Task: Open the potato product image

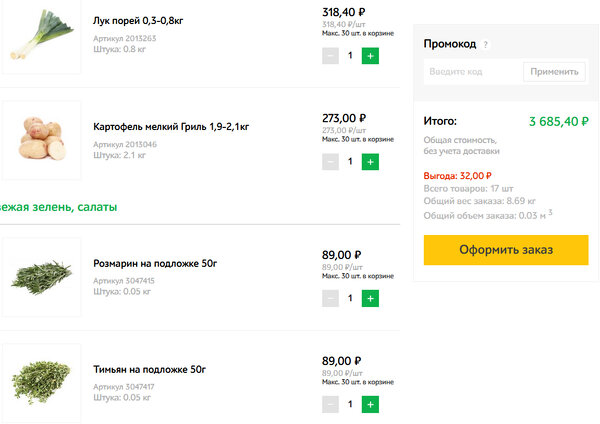Action: point(40,140)
